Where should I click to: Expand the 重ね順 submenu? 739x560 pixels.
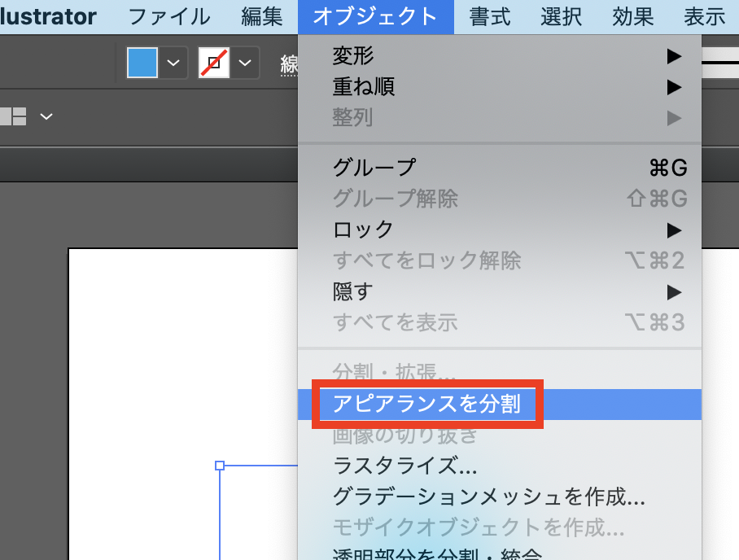pos(364,87)
